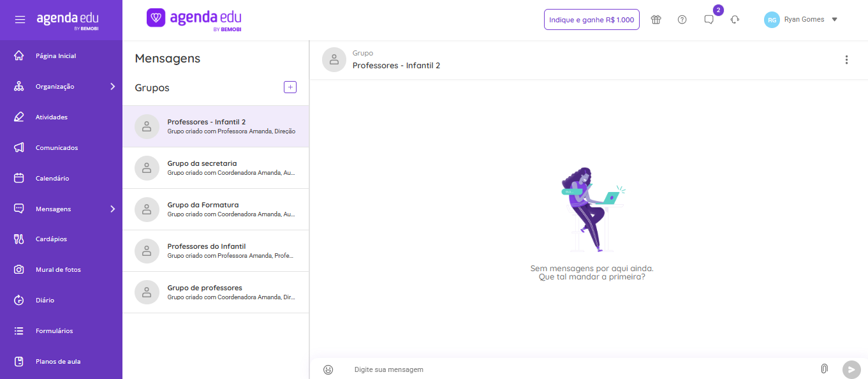This screenshot has height=379, width=868.
Task: Click Indique e ganhe R$ 1.000 button
Action: click(x=591, y=20)
